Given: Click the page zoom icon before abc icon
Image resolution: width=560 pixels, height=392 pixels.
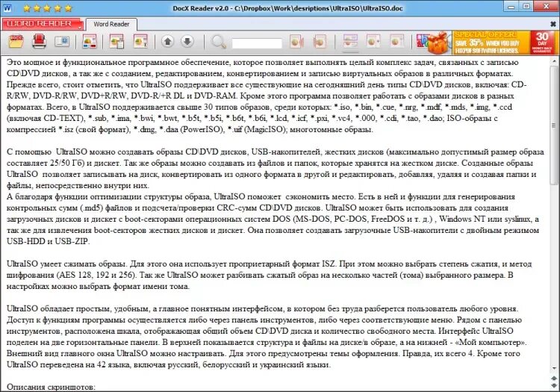Looking at the screenshot, I should click(x=396, y=42).
